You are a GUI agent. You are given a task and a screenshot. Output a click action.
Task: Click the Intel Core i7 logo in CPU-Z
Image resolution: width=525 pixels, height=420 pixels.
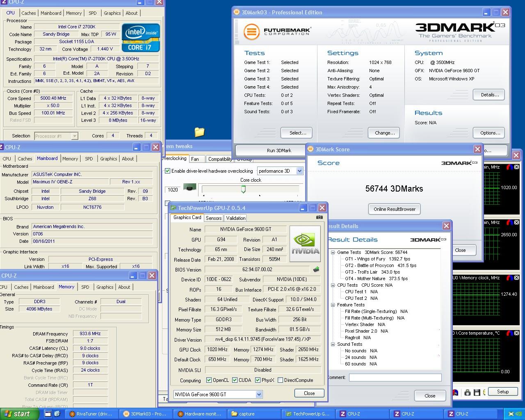tap(141, 37)
